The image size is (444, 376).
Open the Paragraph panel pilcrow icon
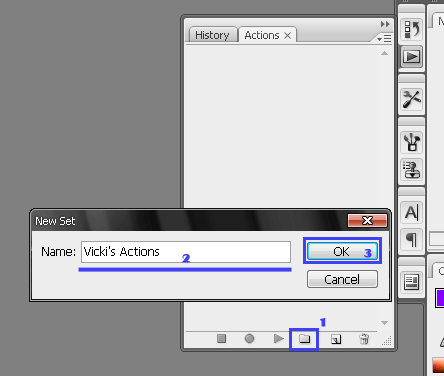pos(412,239)
